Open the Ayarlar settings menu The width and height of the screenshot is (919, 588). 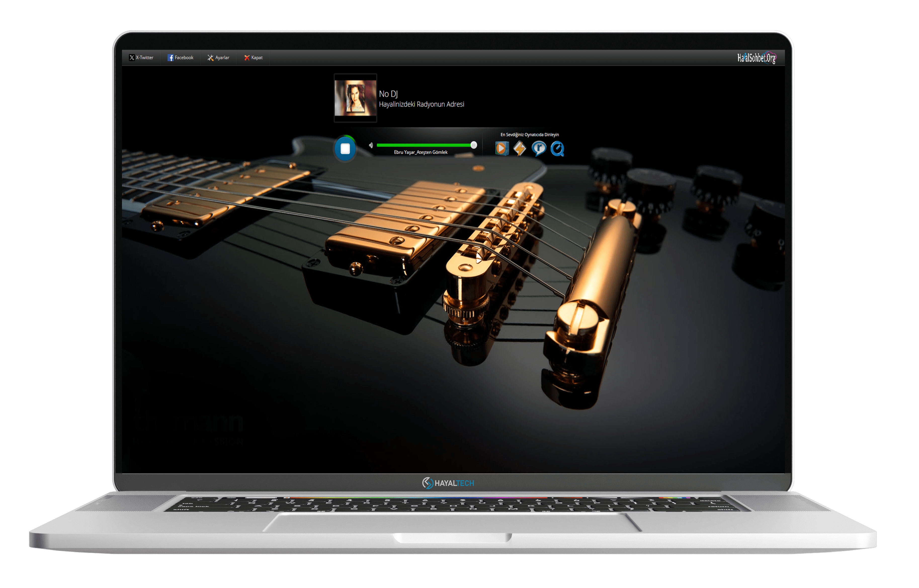point(222,58)
